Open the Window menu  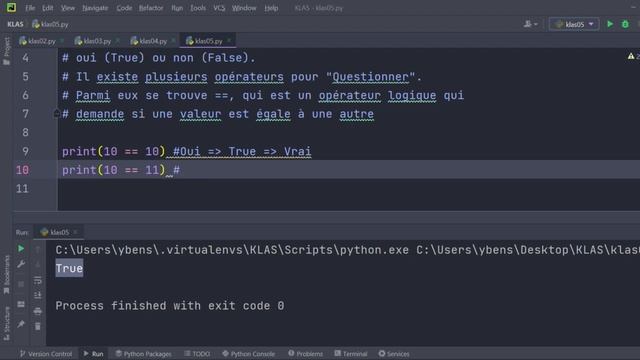tap(244, 8)
